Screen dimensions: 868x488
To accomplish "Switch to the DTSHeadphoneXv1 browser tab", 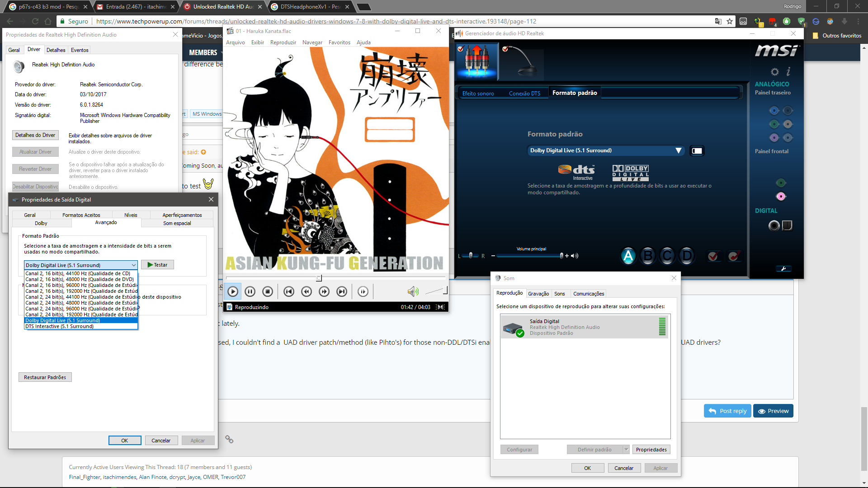I will pos(310,7).
